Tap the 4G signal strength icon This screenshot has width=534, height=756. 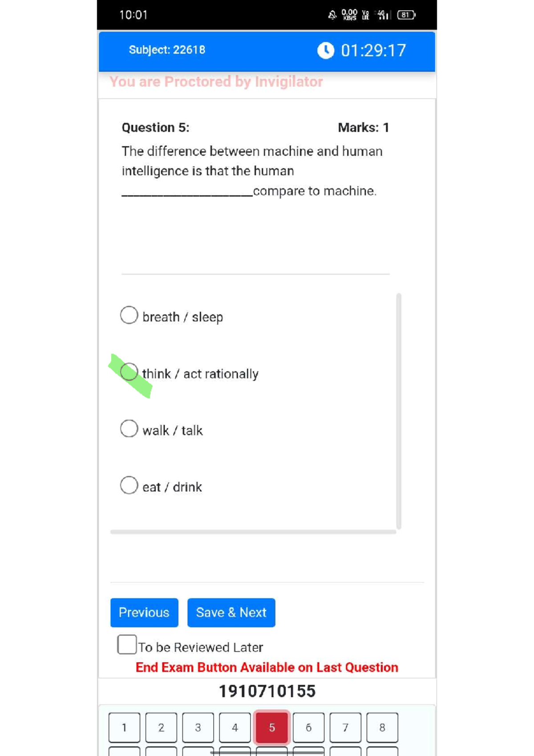(383, 15)
